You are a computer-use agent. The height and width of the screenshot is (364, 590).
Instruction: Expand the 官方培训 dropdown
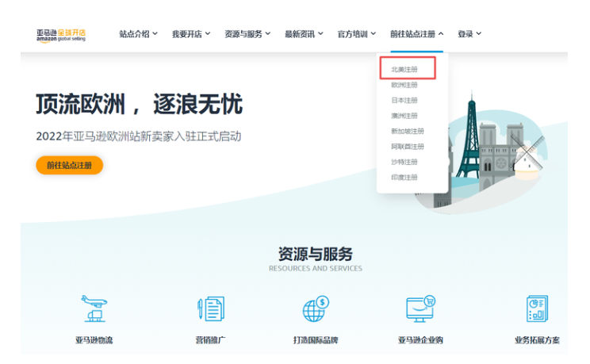(x=357, y=34)
